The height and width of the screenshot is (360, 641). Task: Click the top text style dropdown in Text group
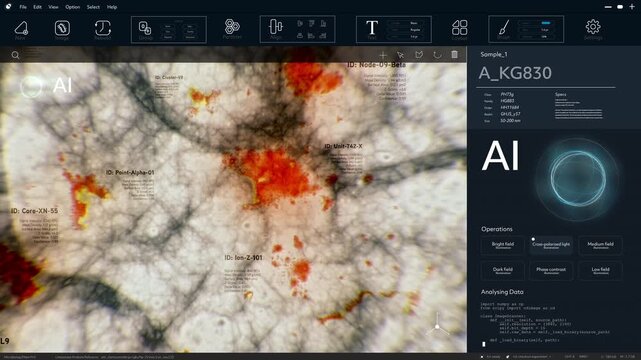pos(406,23)
